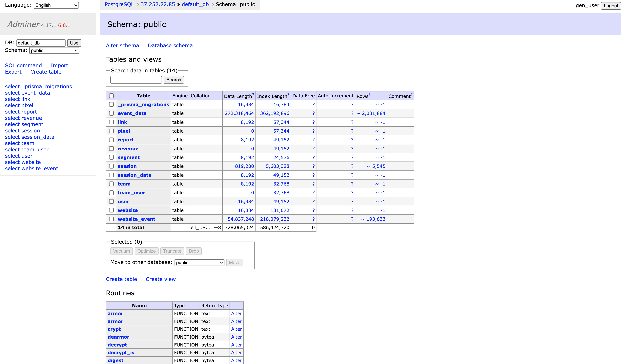Check the user row checkbox

pyautogui.click(x=111, y=201)
